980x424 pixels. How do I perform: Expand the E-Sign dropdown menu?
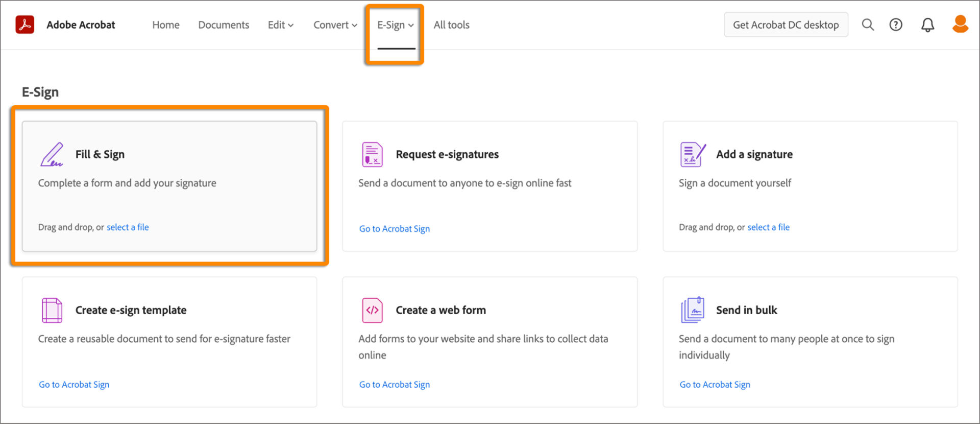[x=396, y=25]
